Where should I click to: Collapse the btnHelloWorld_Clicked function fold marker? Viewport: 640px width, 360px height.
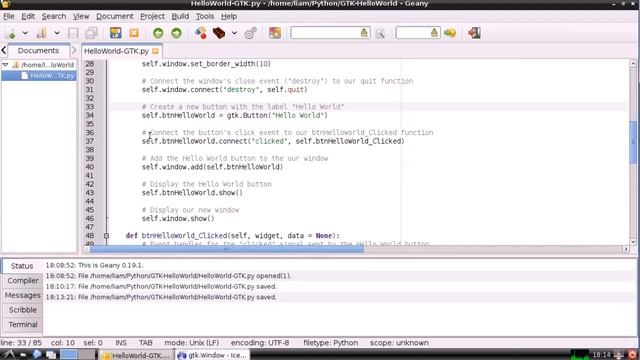click(x=106, y=236)
